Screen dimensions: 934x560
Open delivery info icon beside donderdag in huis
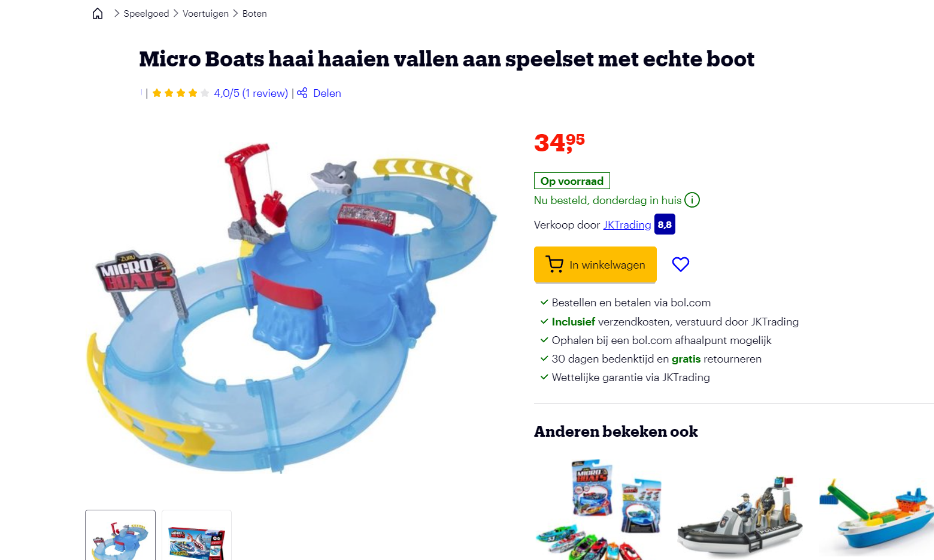(692, 200)
